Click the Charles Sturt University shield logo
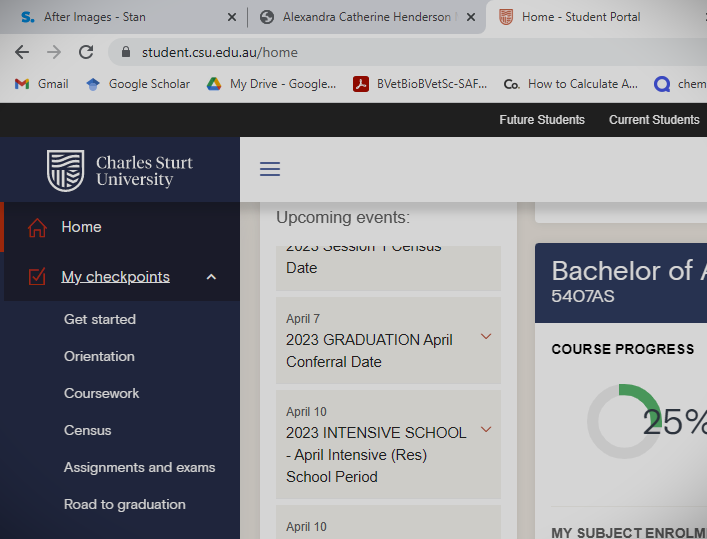Viewport: 707px width, 539px height. coord(66,170)
